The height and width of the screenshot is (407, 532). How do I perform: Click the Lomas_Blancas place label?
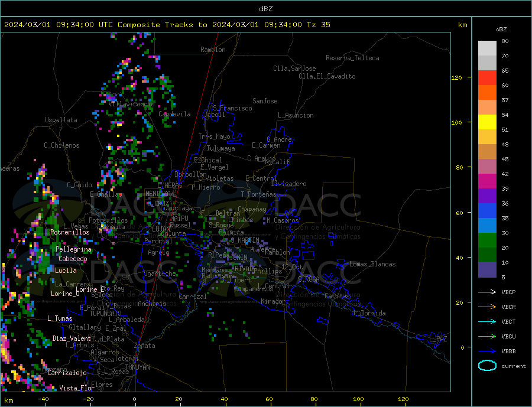pyautogui.click(x=372, y=264)
